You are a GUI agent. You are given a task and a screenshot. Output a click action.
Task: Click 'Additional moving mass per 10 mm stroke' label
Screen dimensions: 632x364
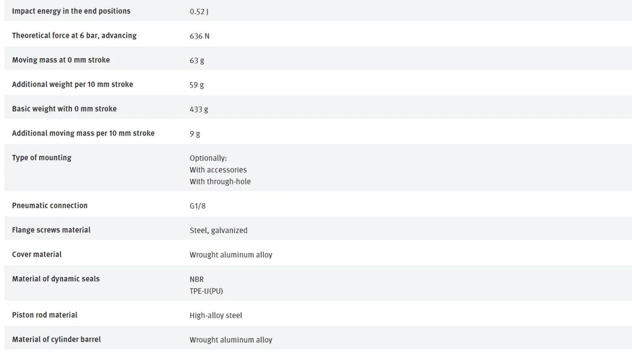point(83,133)
